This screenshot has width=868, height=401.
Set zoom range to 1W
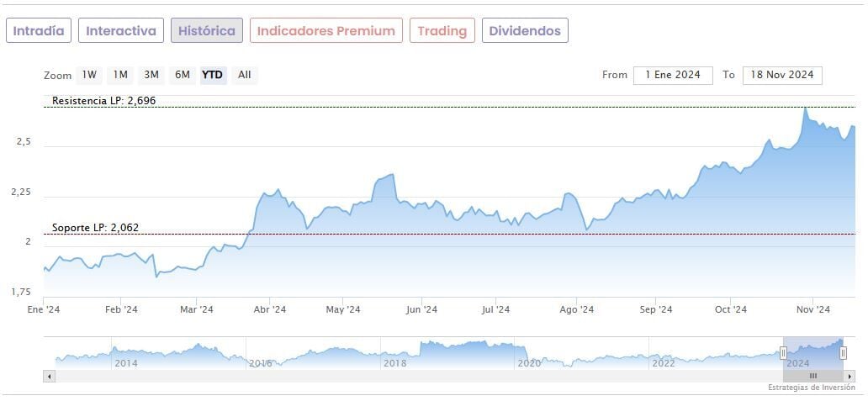[89, 75]
